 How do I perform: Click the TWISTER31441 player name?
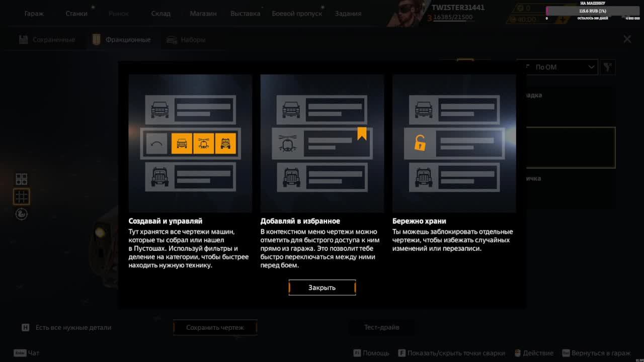tap(458, 8)
